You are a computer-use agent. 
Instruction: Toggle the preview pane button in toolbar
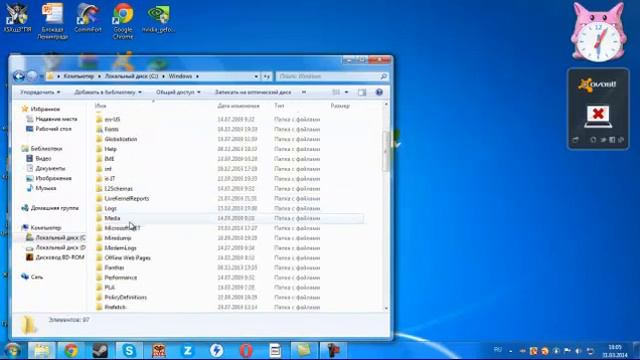362,92
